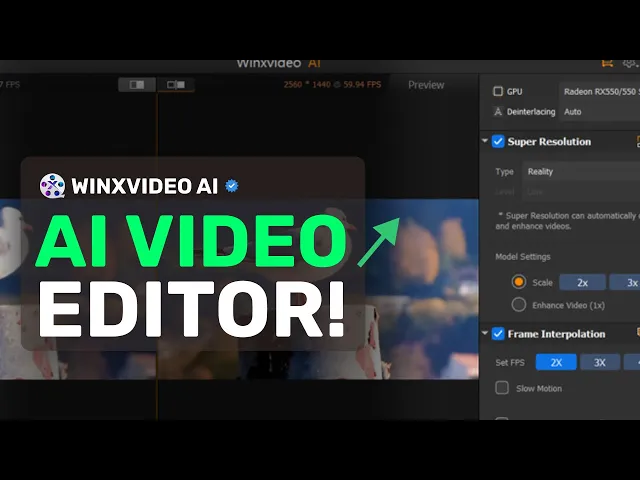Viewport: 640px width, 480px height.
Task: Click the Deinterlacing icon
Action: click(498, 111)
